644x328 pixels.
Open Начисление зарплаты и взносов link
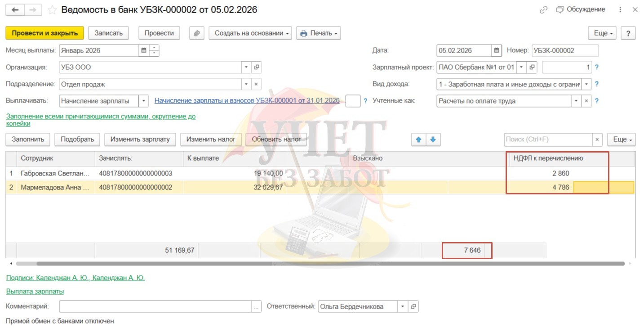(x=247, y=101)
